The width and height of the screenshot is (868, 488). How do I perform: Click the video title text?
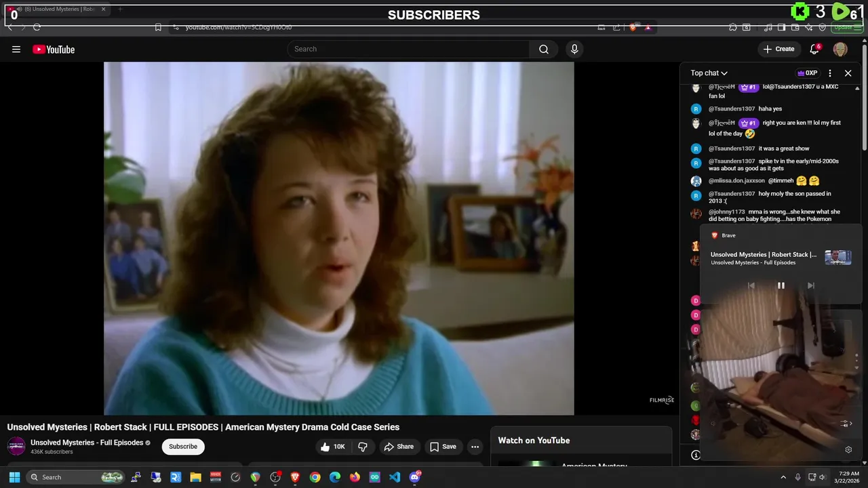pyautogui.click(x=203, y=427)
